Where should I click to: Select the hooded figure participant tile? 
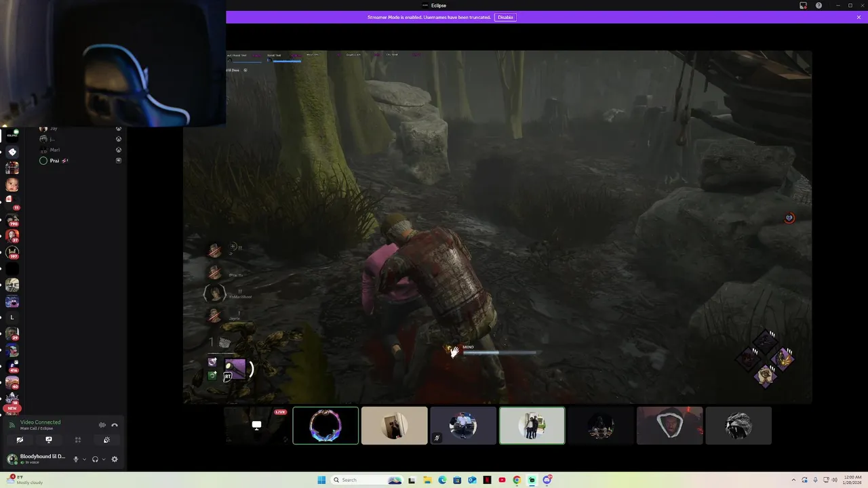coord(669,426)
